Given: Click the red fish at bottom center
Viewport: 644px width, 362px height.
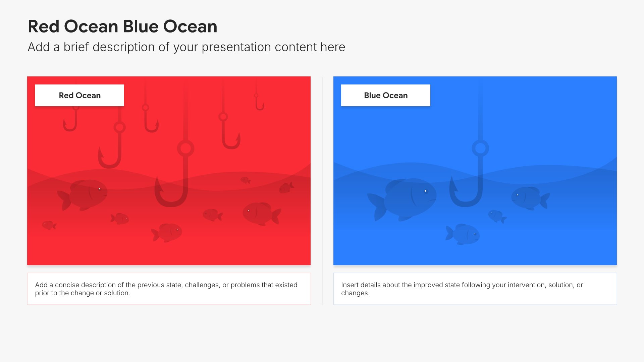Looking at the screenshot, I should 166,232.
